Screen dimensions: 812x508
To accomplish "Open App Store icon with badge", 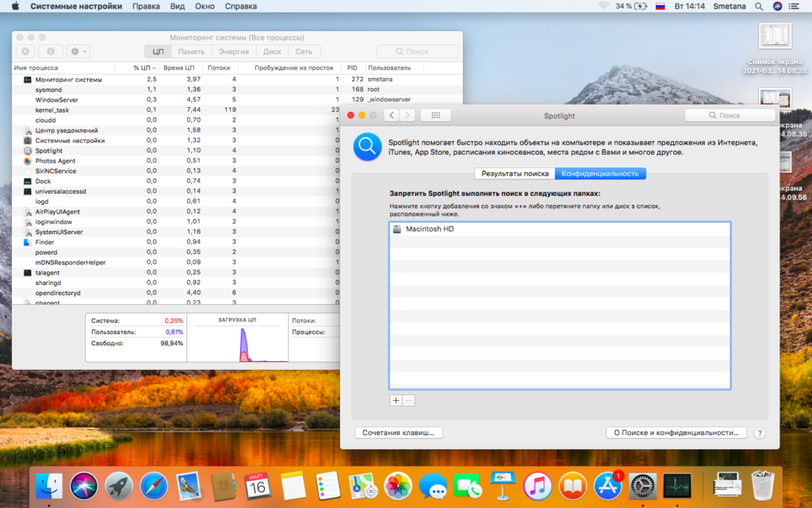I will pyautogui.click(x=607, y=487).
